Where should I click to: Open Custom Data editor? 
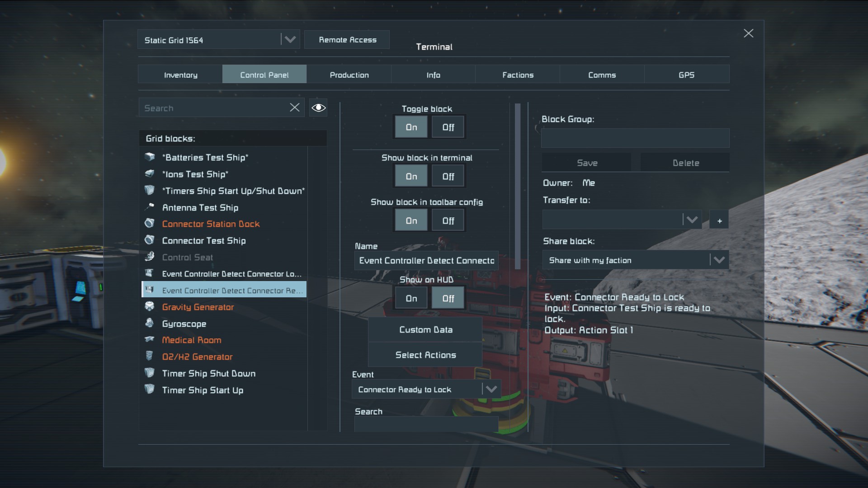coord(425,329)
